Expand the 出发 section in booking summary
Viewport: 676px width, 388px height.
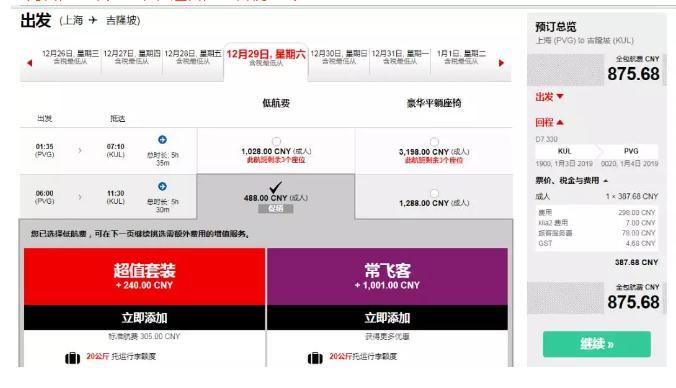549,97
